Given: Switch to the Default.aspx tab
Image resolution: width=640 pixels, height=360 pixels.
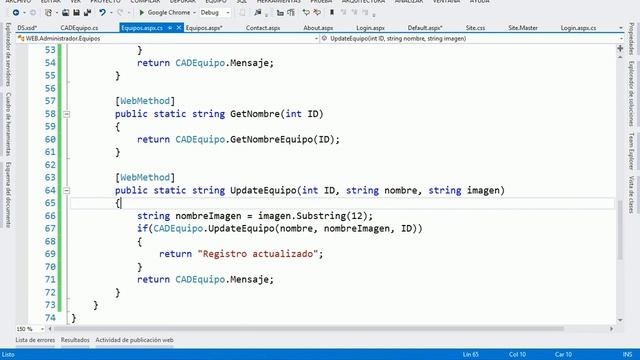Looking at the screenshot, I should pyautogui.click(x=425, y=28).
